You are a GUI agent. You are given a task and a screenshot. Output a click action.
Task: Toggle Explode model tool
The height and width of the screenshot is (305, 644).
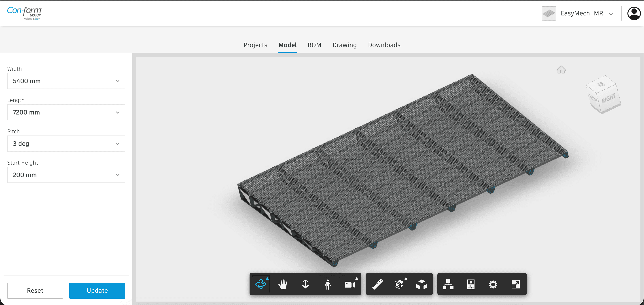point(422,284)
